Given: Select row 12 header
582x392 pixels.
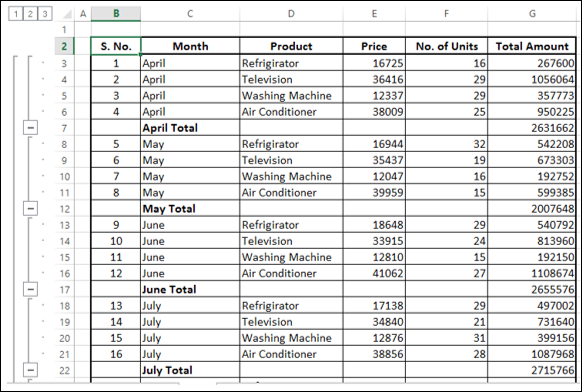Looking at the screenshot, I should point(64,209).
